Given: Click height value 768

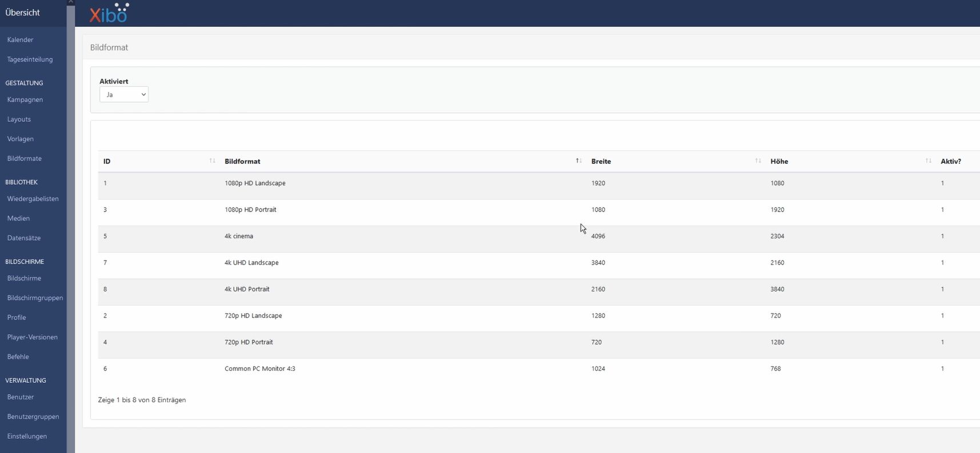Looking at the screenshot, I should [775, 368].
